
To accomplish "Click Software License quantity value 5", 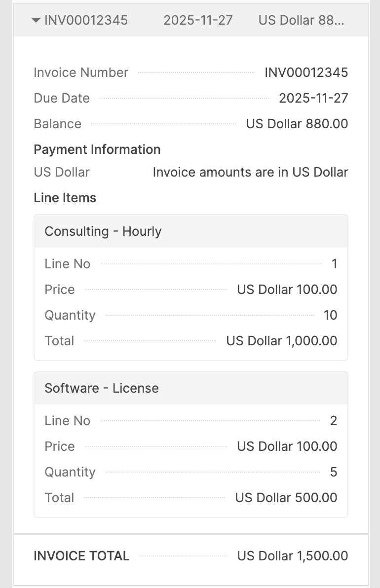I will click(x=334, y=472).
